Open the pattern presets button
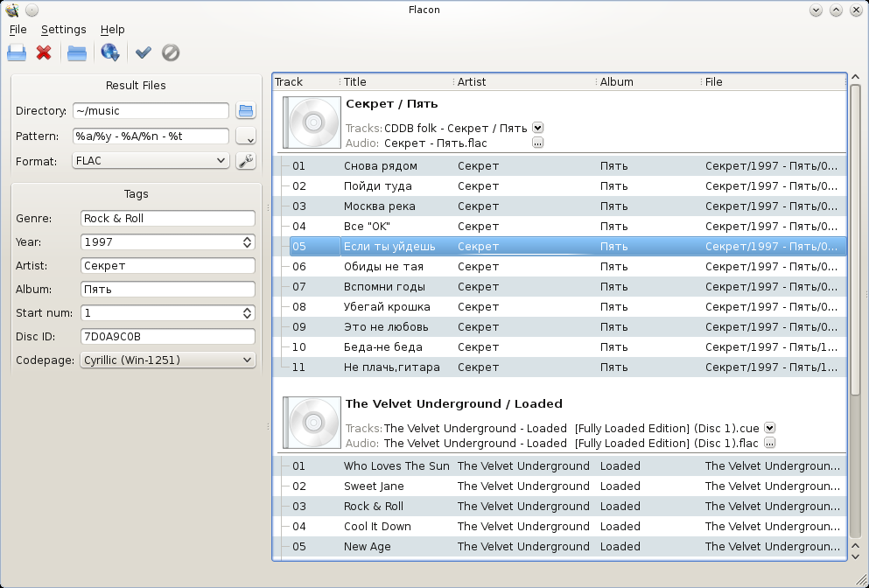Viewport: 869px width, 588px height. 246,136
